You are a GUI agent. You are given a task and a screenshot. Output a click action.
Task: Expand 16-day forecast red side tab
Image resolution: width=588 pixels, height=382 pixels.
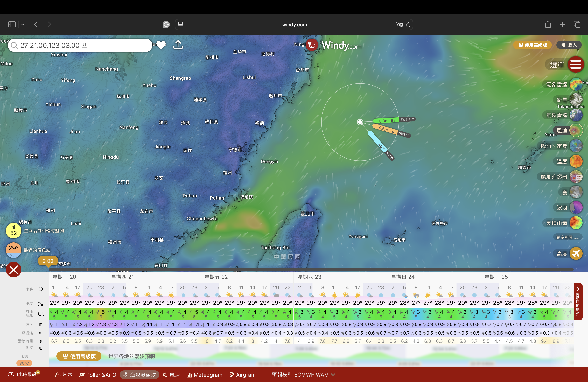click(578, 301)
